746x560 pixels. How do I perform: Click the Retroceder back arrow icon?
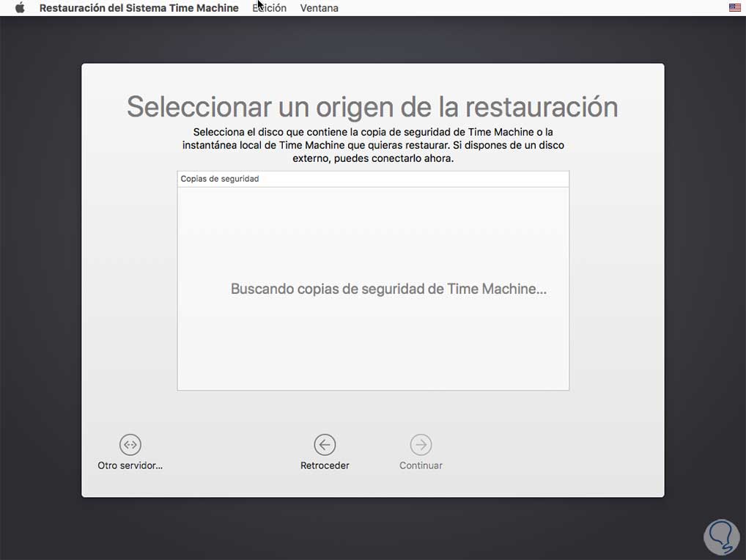click(325, 445)
